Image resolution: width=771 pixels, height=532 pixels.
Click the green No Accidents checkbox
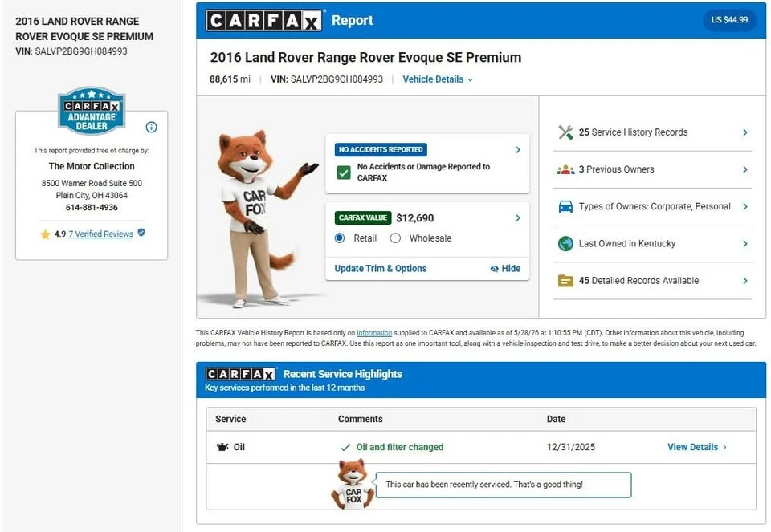pos(344,173)
